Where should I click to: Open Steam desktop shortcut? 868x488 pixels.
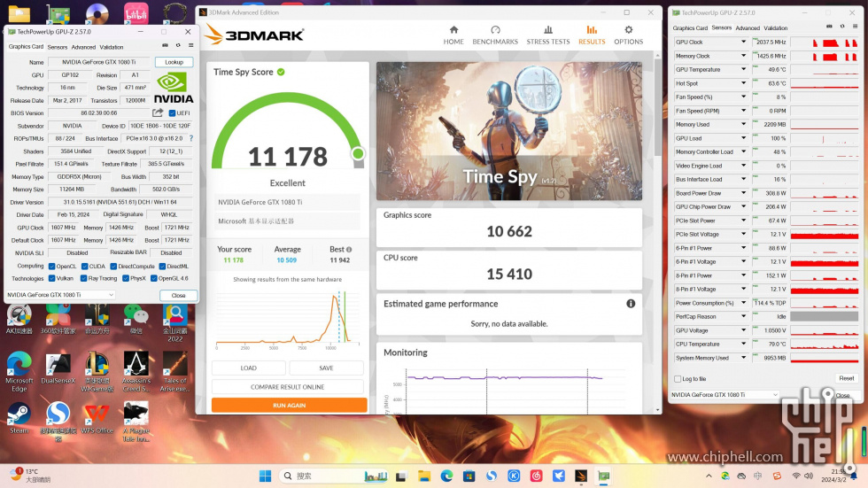[19, 418]
